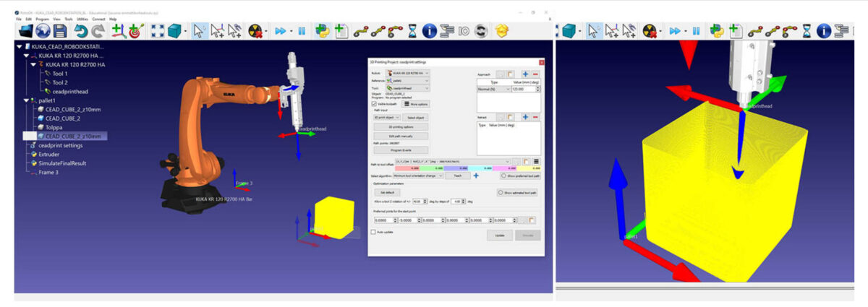
Task: Click the green tool offset cell
Action: coord(432,168)
